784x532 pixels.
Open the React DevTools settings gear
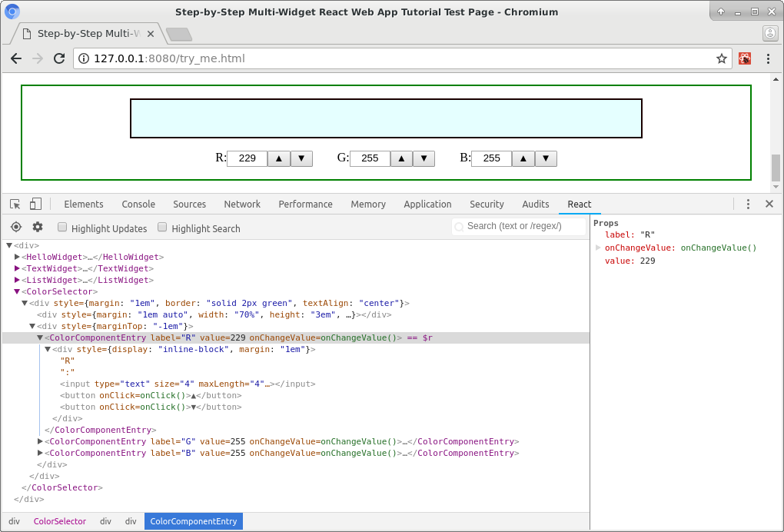[x=37, y=227]
